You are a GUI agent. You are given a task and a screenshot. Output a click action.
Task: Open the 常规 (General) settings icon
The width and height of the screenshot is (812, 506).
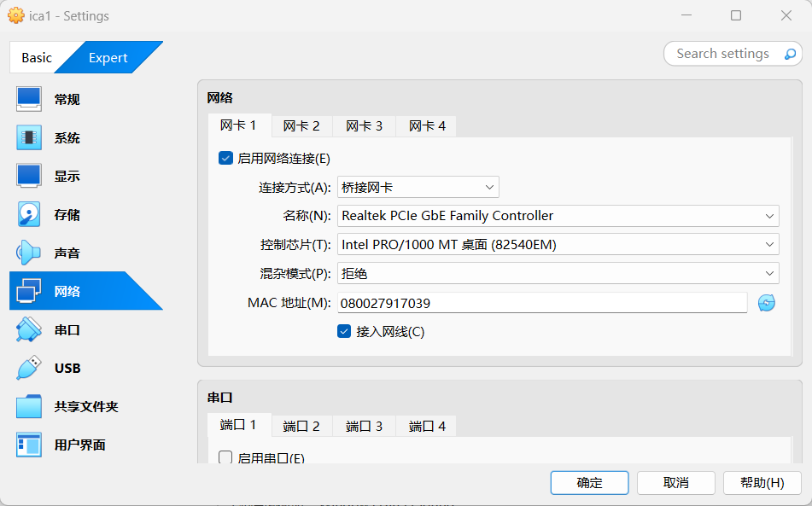point(28,99)
